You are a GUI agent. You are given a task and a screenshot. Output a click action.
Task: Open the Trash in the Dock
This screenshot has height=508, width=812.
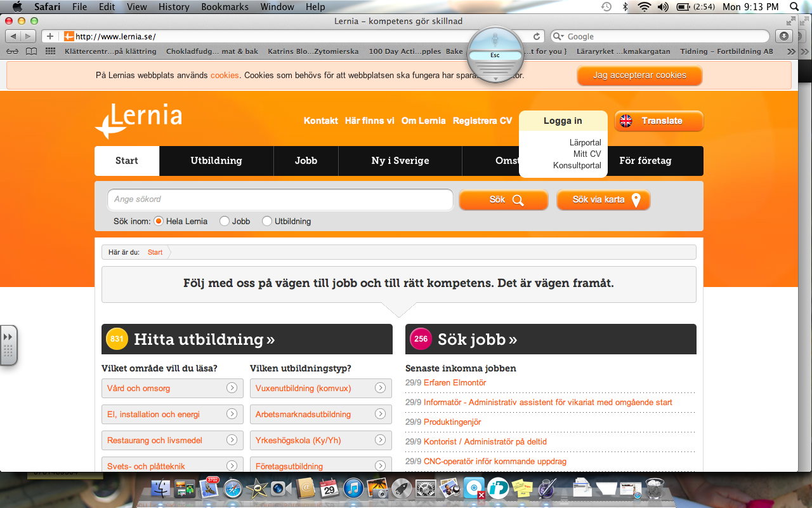click(655, 488)
